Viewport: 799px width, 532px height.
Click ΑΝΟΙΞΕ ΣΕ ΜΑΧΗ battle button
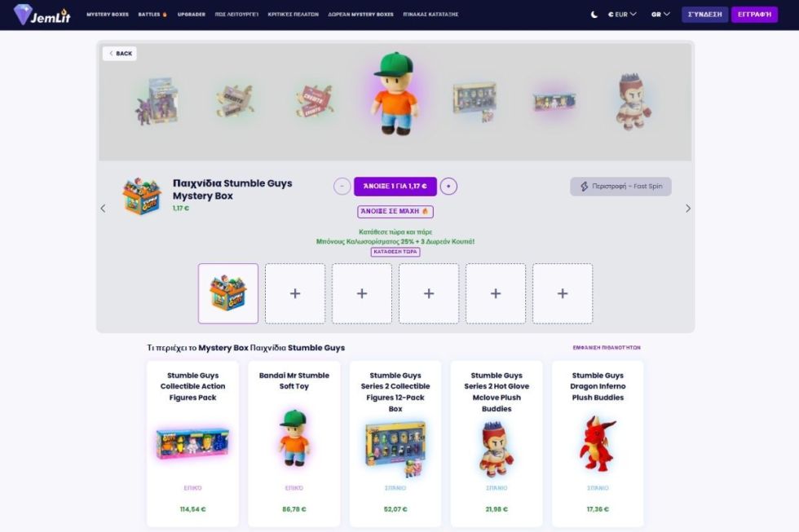395,211
